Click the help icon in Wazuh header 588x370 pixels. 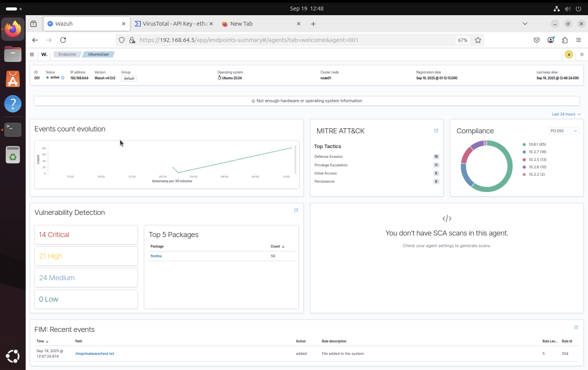pyautogui.click(x=582, y=54)
